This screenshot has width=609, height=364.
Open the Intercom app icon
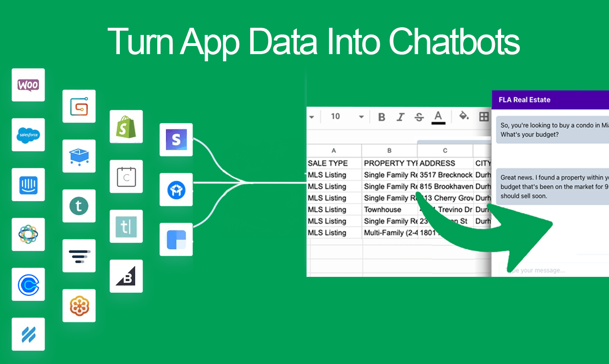(x=28, y=184)
